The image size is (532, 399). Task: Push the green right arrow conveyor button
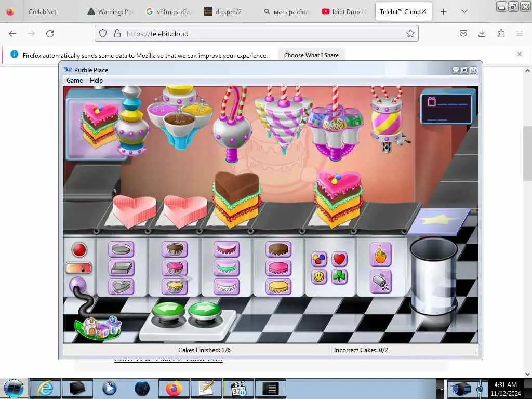[x=205, y=311]
